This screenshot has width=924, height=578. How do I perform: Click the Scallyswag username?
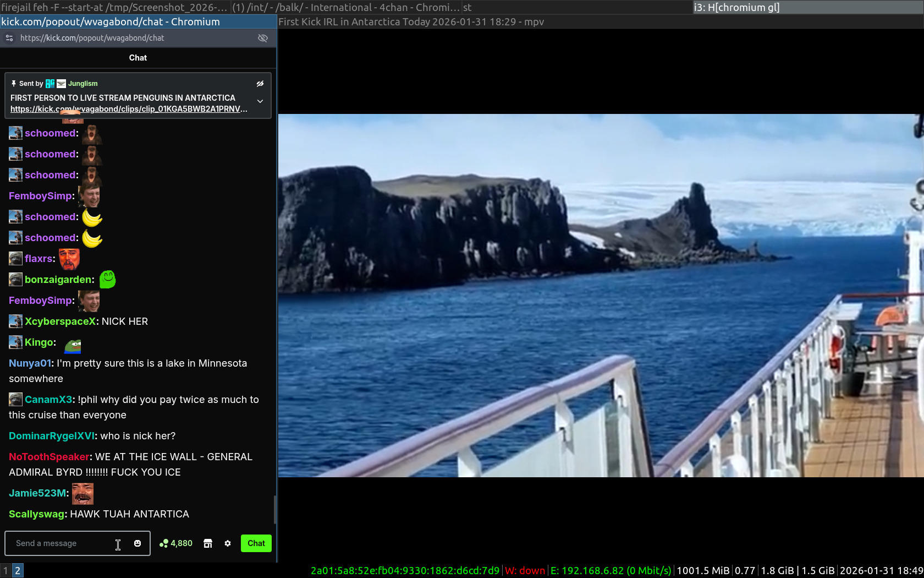click(37, 514)
